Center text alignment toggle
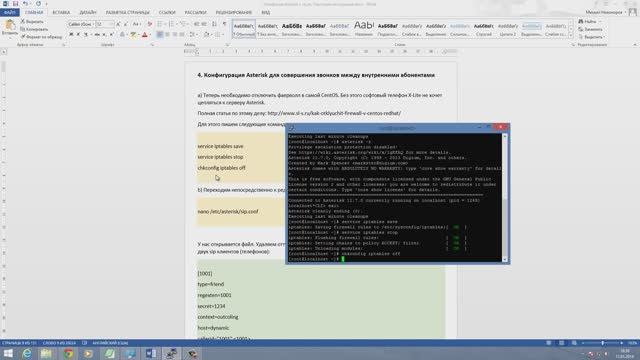The width and height of the screenshot is (640, 360). point(167,35)
